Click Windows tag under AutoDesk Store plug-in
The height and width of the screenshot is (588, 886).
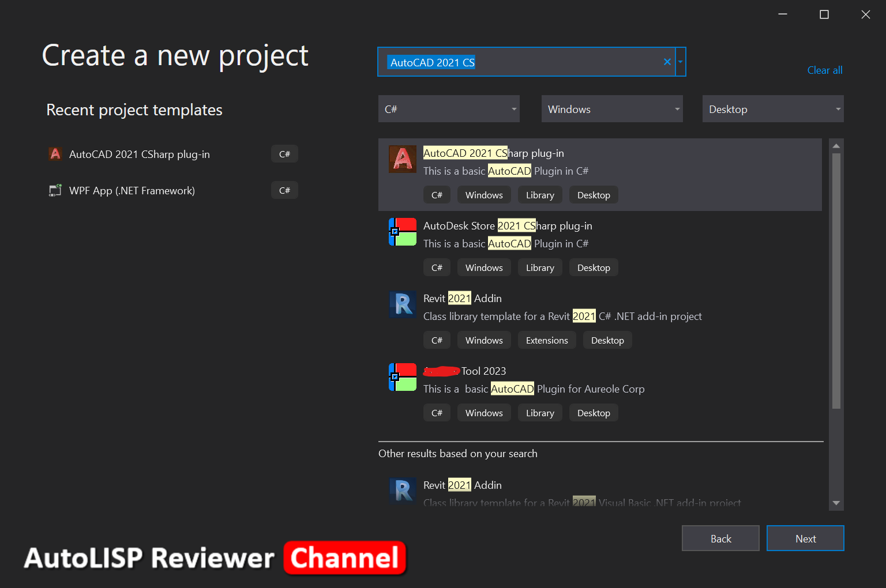click(x=484, y=267)
